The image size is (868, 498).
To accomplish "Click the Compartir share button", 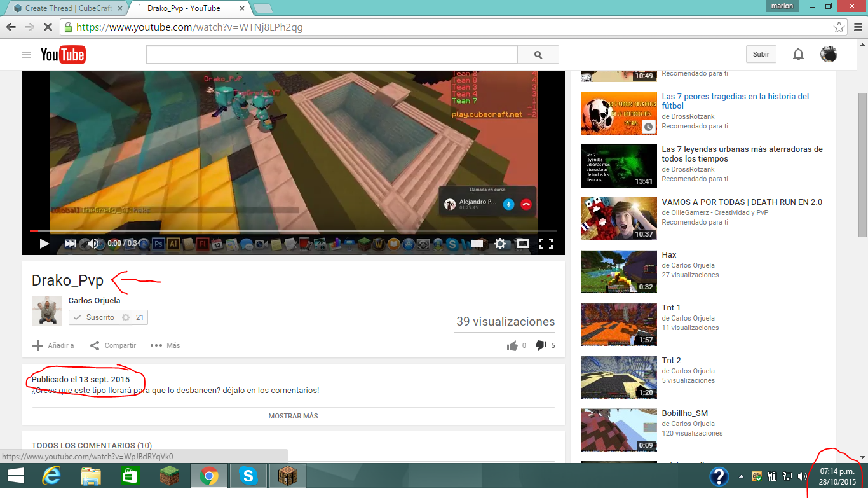I will 113,345.
